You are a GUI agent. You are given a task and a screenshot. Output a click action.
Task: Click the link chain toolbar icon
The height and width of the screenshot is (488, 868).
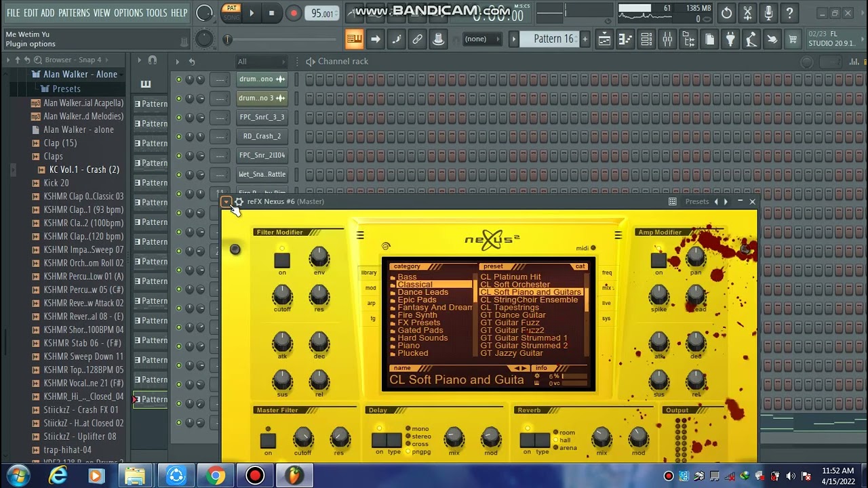(x=417, y=39)
